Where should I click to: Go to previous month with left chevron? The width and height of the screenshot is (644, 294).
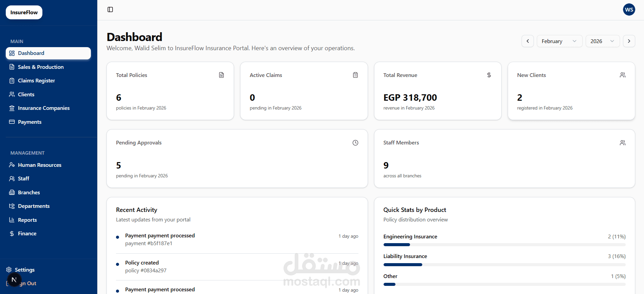pos(527,41)
